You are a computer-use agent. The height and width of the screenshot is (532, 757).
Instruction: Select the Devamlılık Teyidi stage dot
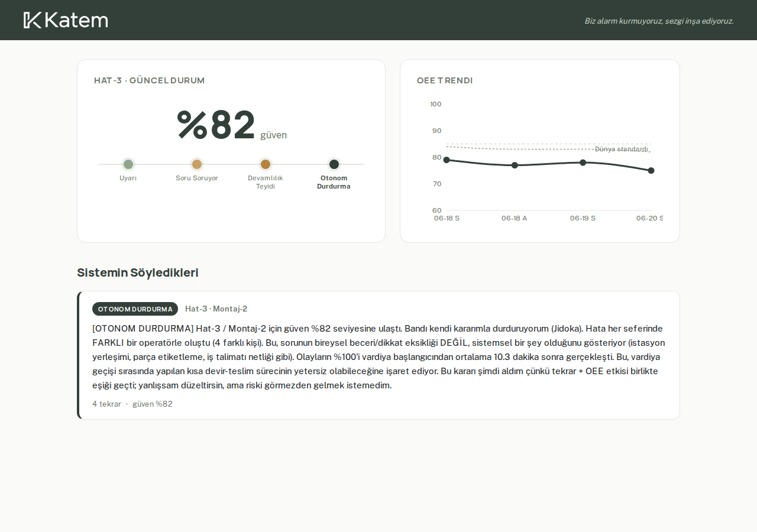click(x=266, y=164)
